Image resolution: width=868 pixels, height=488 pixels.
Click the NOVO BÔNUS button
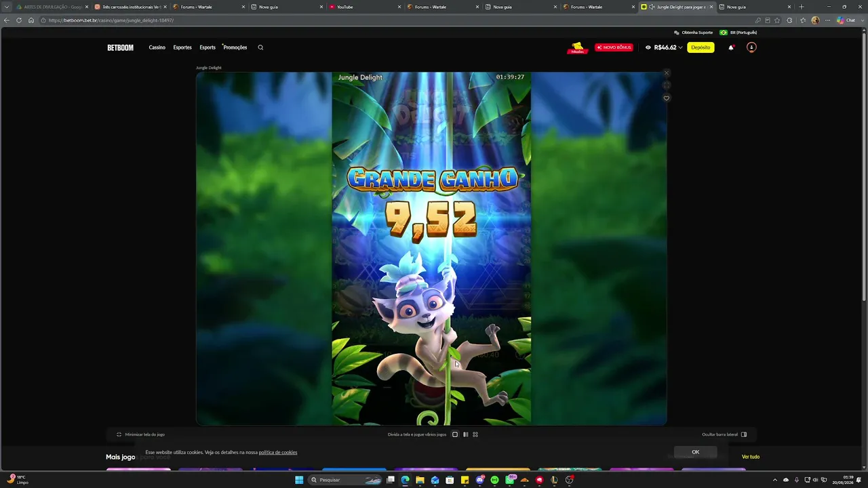pos(614,47)
